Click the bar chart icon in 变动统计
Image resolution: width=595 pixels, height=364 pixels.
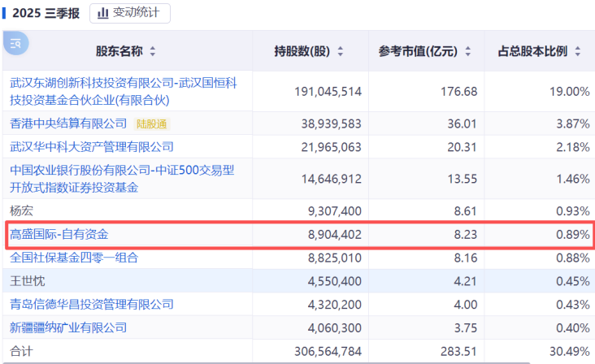tap(103, 13)
